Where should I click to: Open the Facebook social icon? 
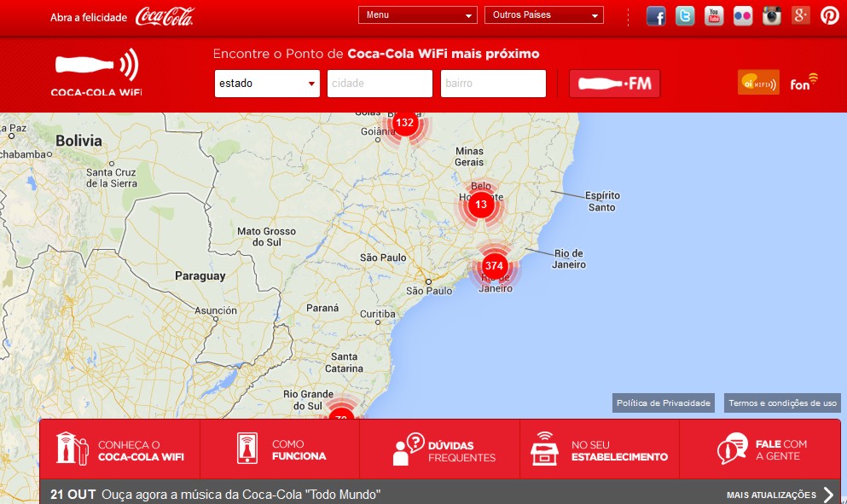tap(656, 15)
